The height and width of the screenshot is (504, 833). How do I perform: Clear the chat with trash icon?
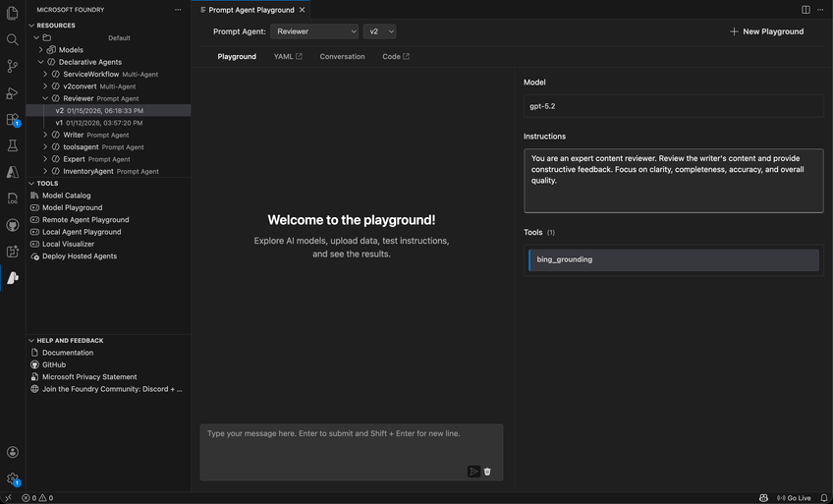tap(487, 472)
